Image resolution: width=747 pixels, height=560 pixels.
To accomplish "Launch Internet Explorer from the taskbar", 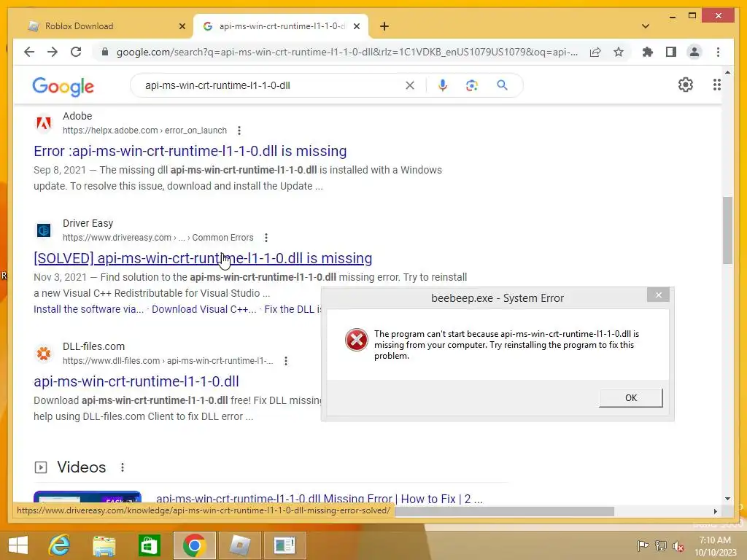I will [60, 545].
